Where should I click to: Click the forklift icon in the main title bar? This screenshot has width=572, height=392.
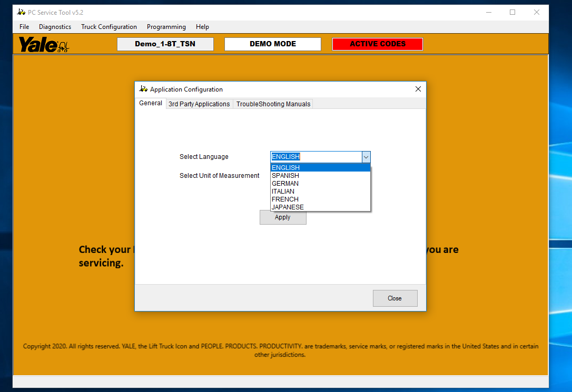click(20, 12)
